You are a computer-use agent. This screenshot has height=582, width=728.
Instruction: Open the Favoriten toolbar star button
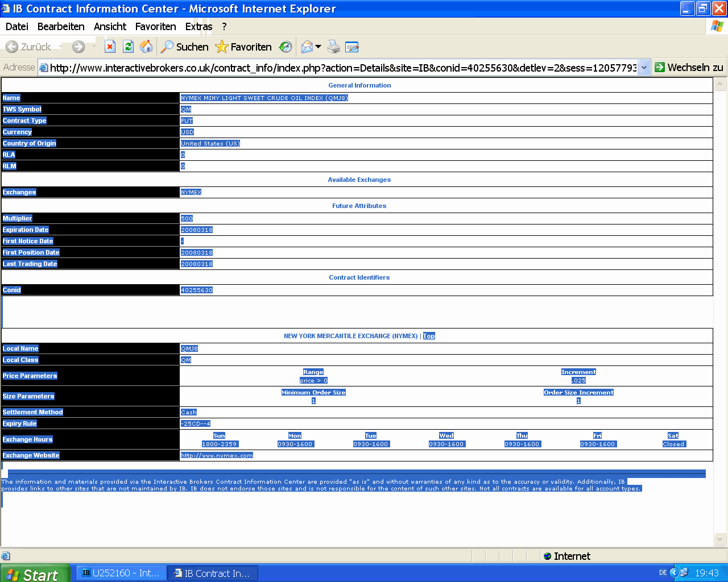(243, 47)
